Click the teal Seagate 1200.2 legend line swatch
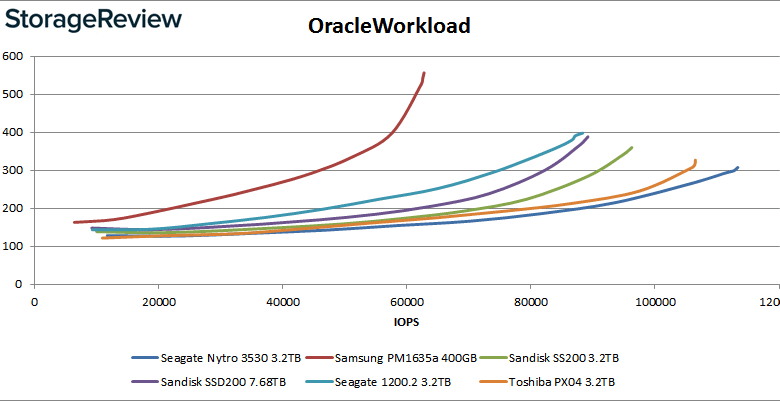The image size is (780, 401). (319, 382)
